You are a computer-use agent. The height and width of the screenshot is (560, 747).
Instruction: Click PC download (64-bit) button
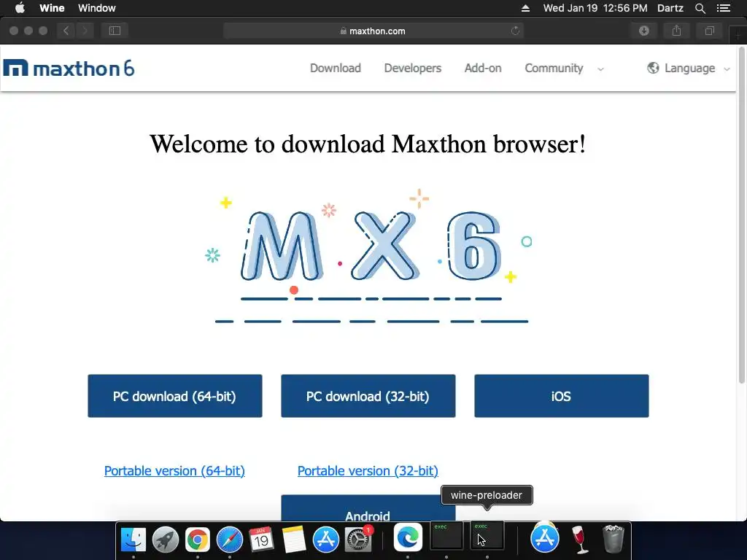[x=175, y=396]
